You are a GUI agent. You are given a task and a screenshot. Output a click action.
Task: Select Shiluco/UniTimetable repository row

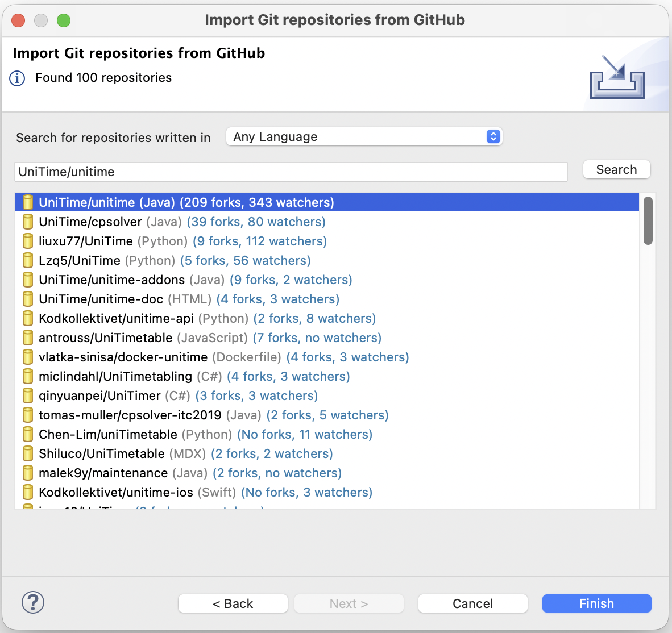coord(326,453)
